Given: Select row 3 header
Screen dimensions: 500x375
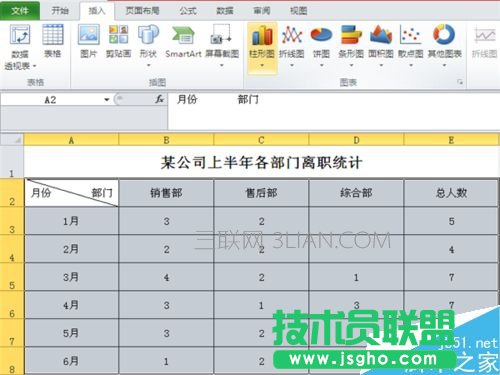Looking at the screenshot, I should [x=12, y=221].
